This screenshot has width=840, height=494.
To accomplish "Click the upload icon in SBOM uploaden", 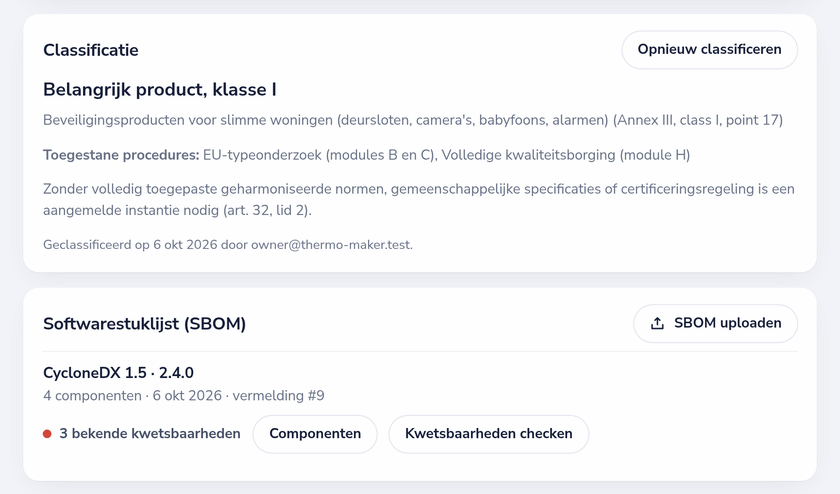I will pyautogui.click(x=657, y=324).
